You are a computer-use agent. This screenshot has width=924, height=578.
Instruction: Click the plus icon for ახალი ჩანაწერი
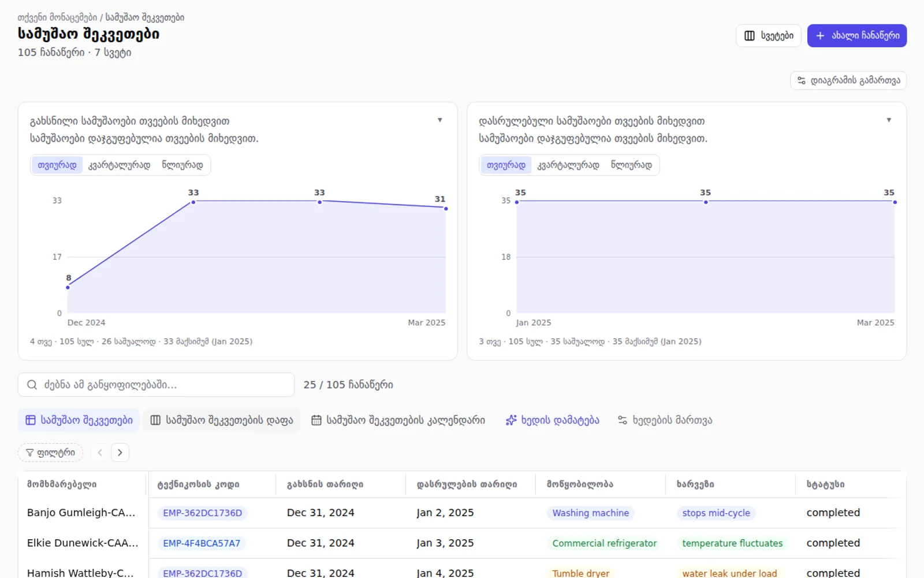tap(820, 36)
